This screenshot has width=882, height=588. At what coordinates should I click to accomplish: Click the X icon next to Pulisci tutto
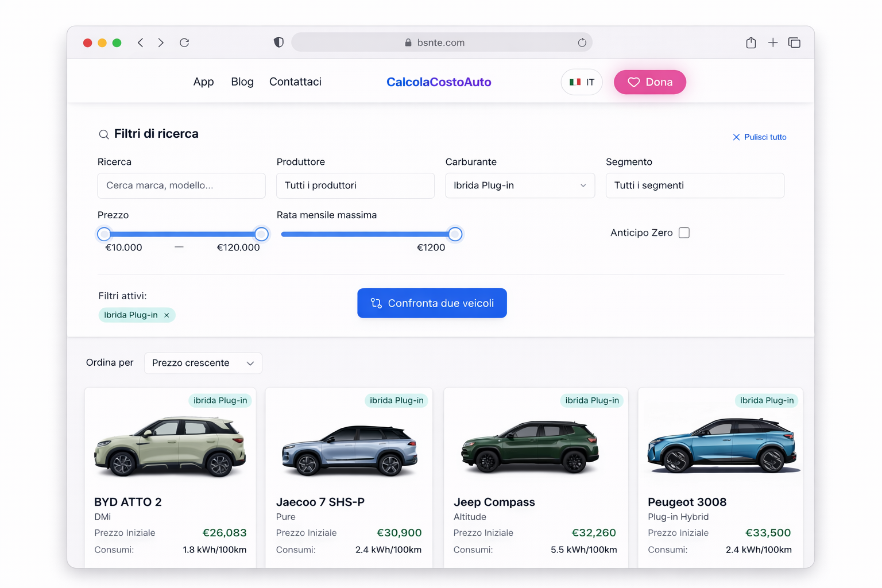point(736,137)
